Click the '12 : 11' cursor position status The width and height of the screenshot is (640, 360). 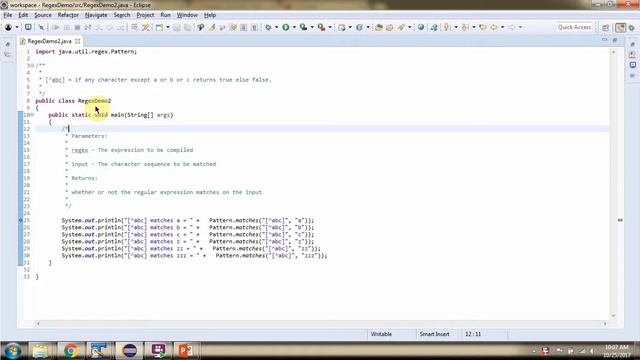pyautogui.click(x=473, y=334)
